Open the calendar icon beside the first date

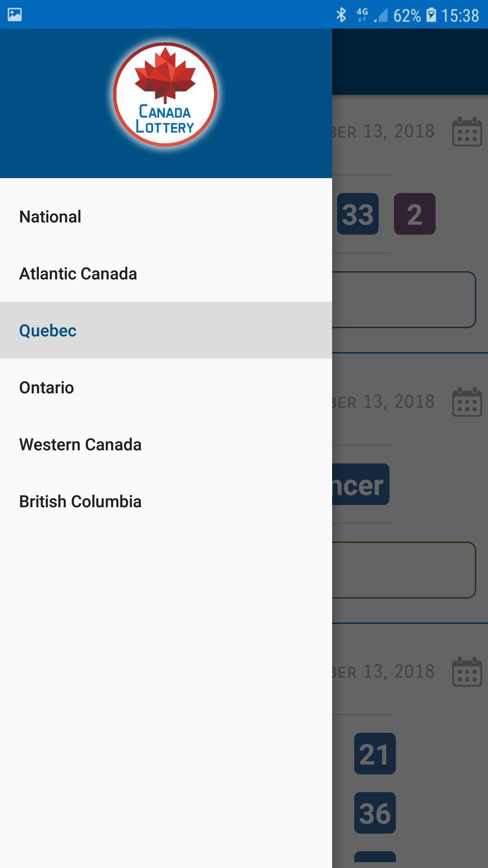point(467,132)
